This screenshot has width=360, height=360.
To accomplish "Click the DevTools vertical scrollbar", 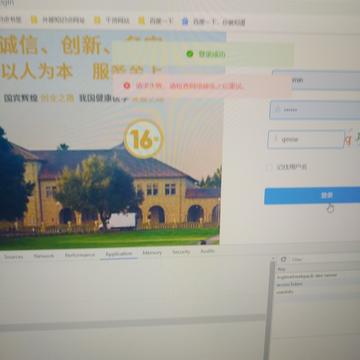I will [269, 310].
